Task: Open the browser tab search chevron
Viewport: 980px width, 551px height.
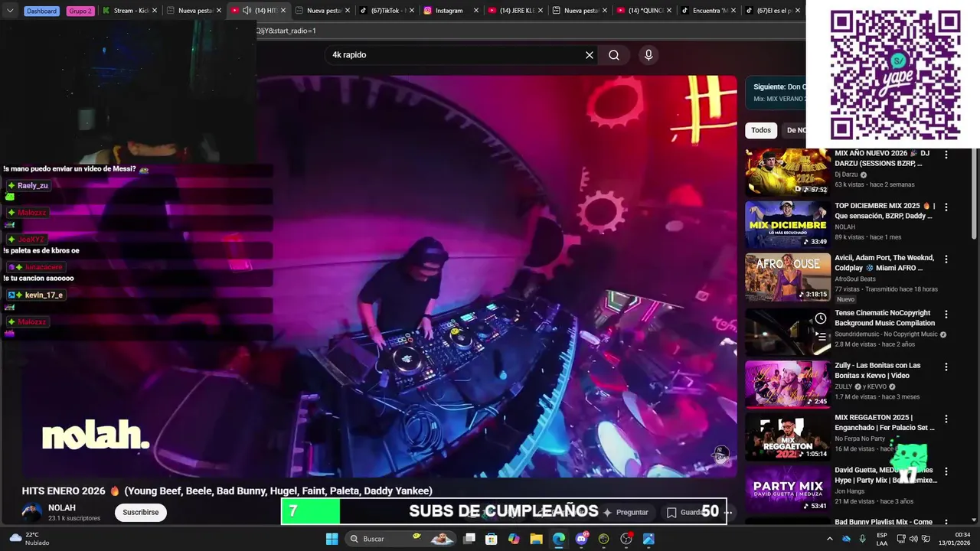Action: [x=10, y=11]
